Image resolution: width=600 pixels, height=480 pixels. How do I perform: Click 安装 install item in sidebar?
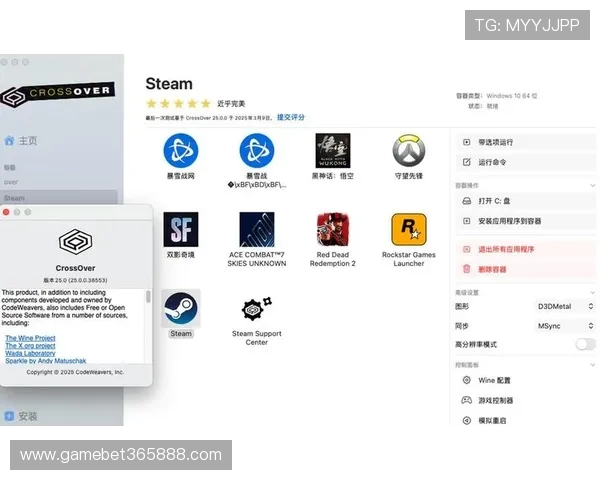tap(21, 416)
